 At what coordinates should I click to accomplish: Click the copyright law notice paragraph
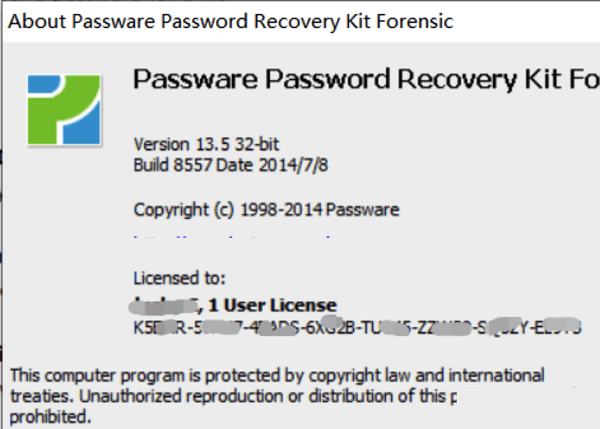point(277,396)
